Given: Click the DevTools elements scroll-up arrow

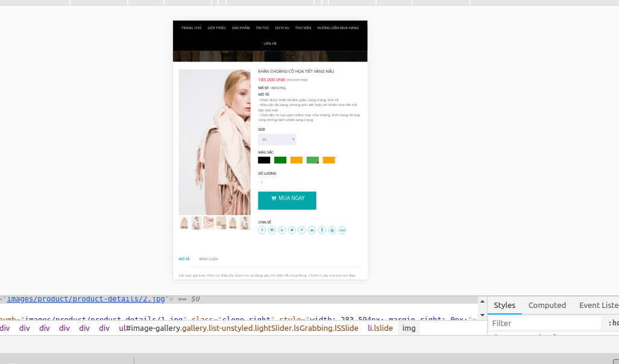Looking at the screenshot, I should click(482, 301).
